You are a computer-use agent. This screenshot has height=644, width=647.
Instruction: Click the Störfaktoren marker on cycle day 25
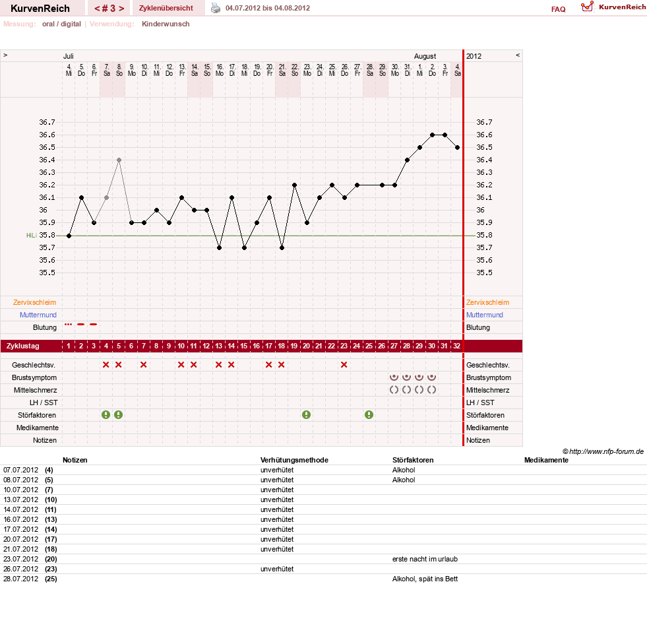click(369, 415)
